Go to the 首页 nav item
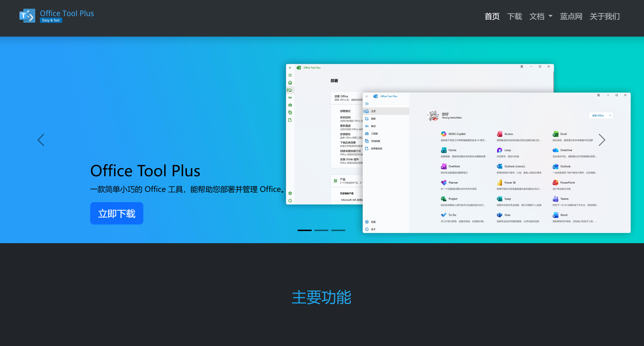Viewport: 644px width, 346px height. [x=492, y=17]
